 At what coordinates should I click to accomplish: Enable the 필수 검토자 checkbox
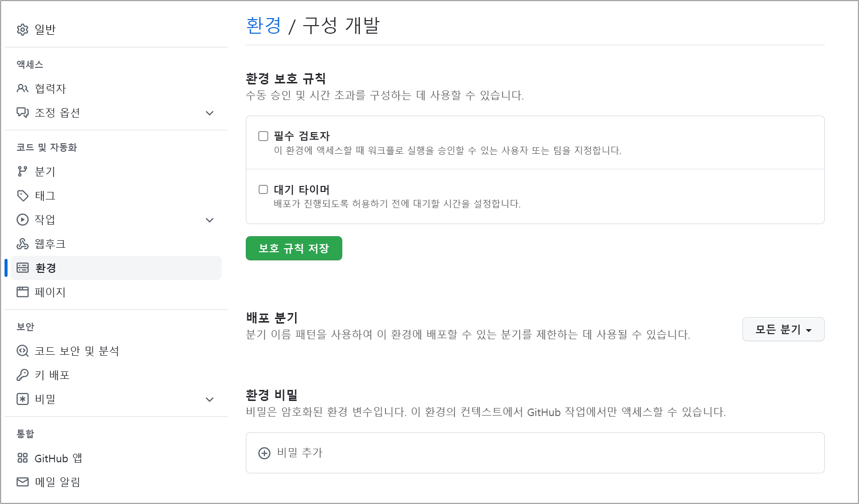263,135
